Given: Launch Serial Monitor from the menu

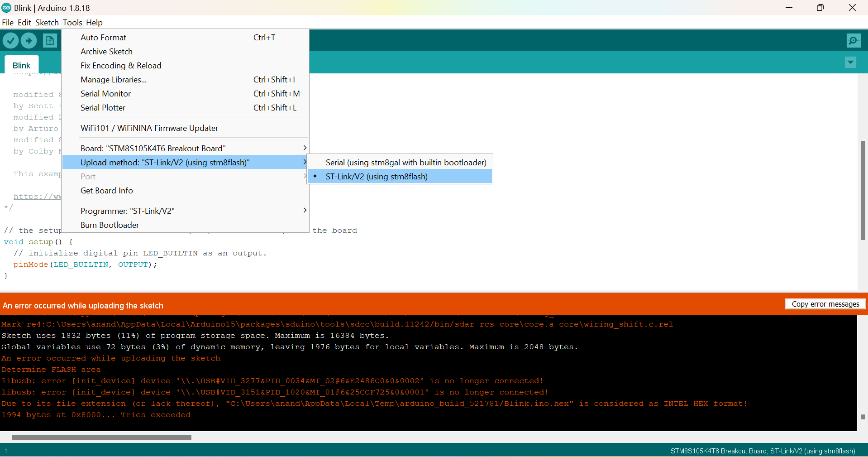Looking at the screenshot, I should click(x=186, y=94).
